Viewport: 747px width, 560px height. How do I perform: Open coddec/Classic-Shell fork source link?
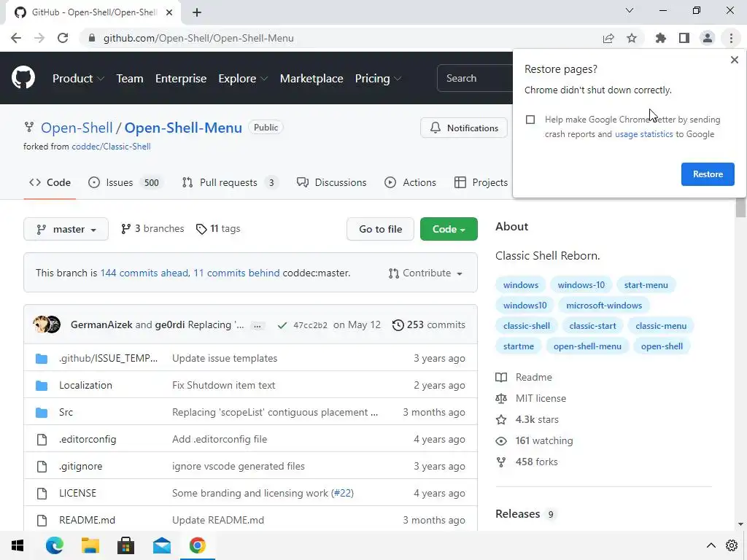(111, 147)
